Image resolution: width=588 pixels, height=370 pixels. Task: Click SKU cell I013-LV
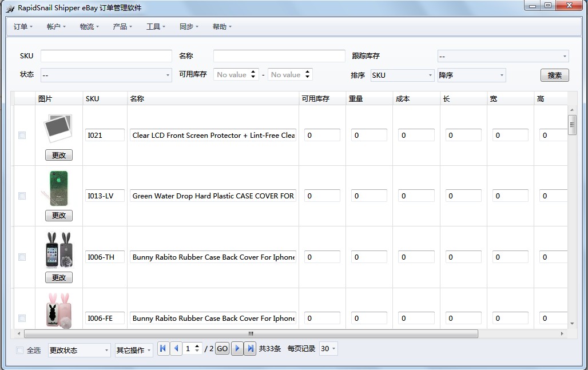(x=105, y=196)
